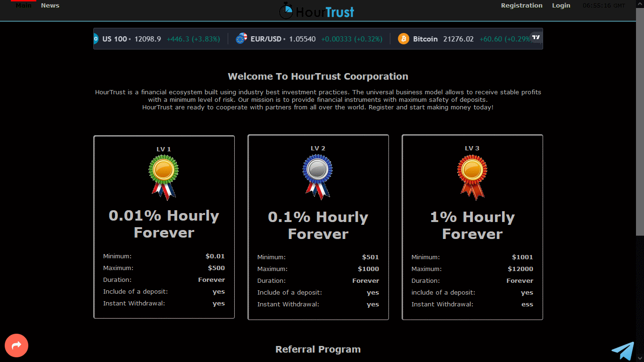Open the News menu item
This screenshot has height=362, width=644.
tap(50, 6)
